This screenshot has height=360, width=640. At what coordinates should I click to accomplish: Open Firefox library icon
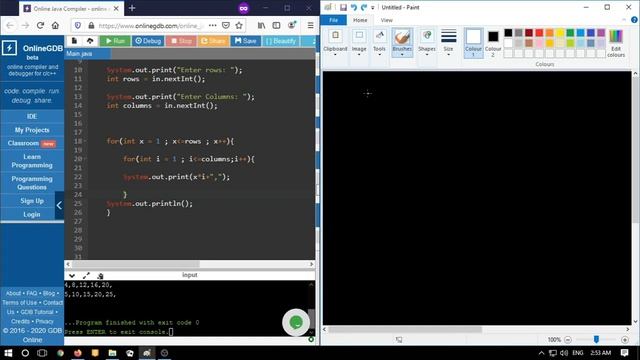(261, 25)
